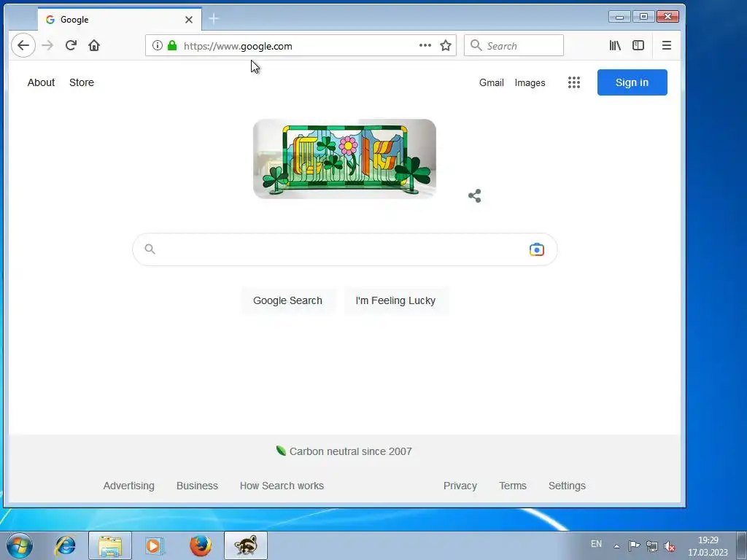Click magnifier icon inside Google search box
The height and width of the screenshot is (560, 747).
[x=150, y=249]
